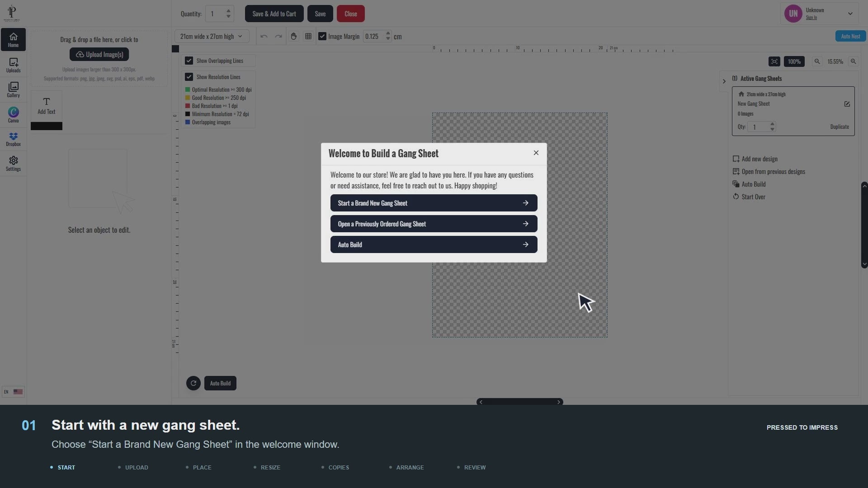Open the Uploads sidebar tab

[x=13, y=65]
